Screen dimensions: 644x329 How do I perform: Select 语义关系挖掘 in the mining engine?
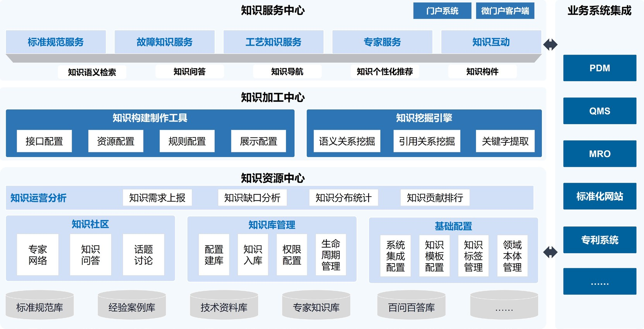(347, 141)
